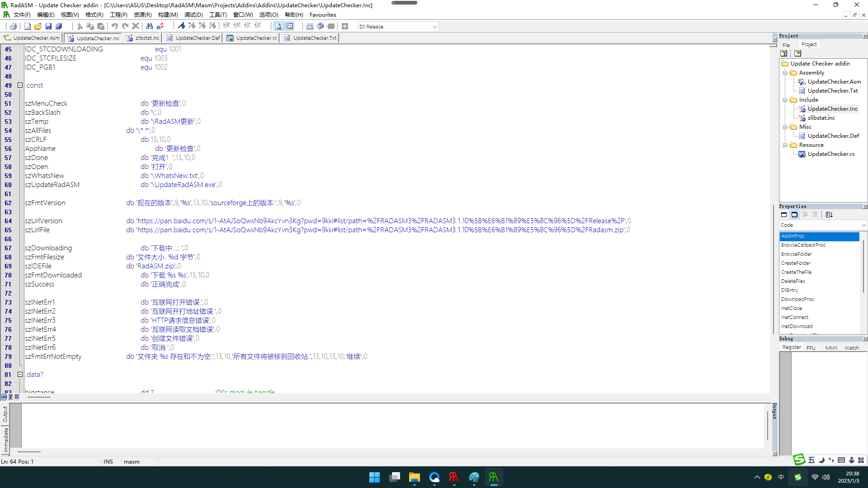Toggle the second Properties panel view button
Screen dimensions: 868x488
794,215
